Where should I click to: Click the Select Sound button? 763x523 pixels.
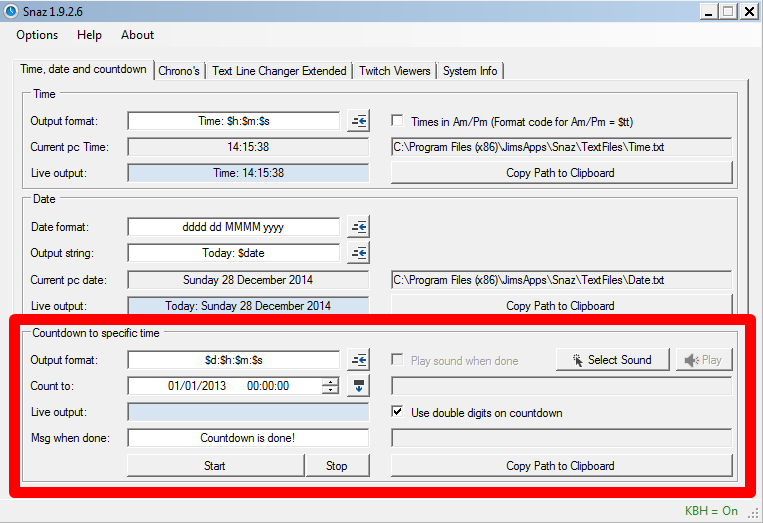point(613,360)
